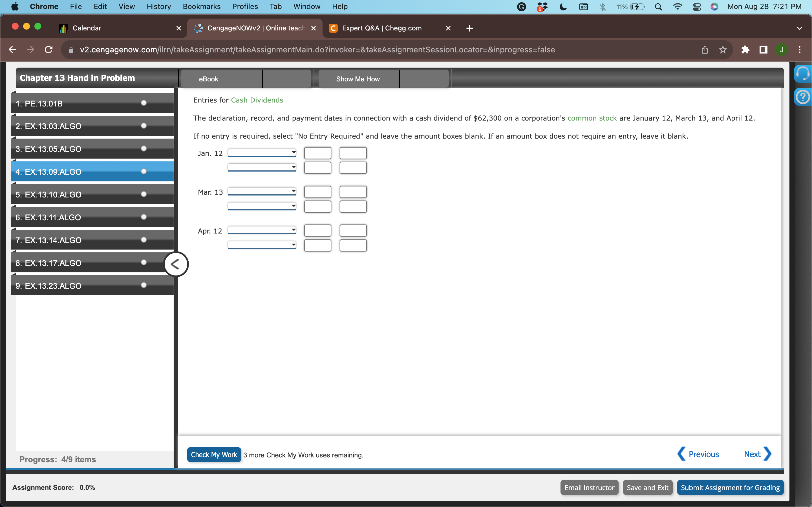Open the Show Me How tab
812x507 pixels.
358,79
